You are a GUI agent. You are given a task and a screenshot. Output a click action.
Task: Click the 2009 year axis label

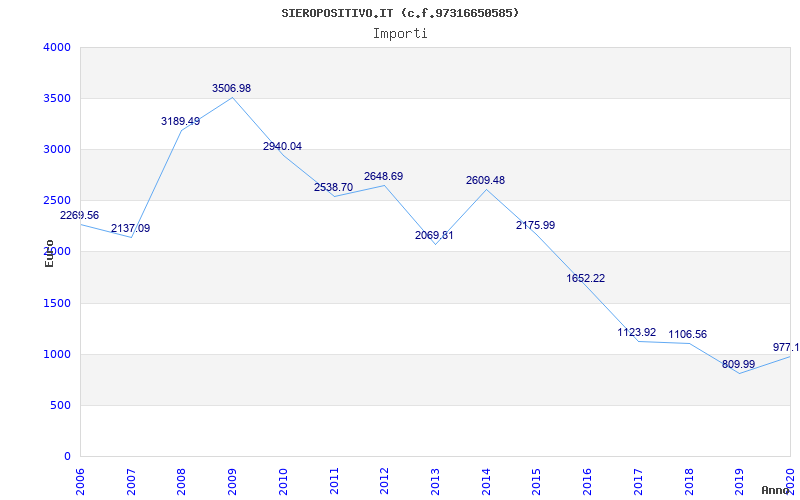pos(232,478)
